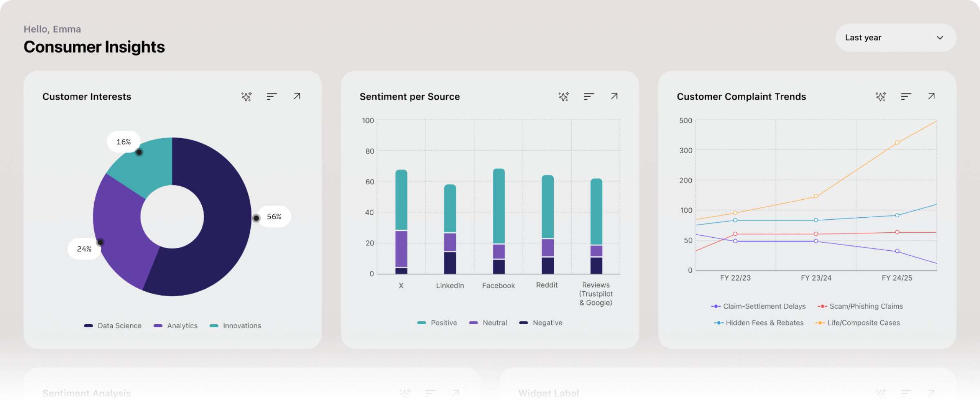Viewport: 980px width, 401px height.
Task: Open filter icon on Sentiment per Source
Action: [589, 96]
